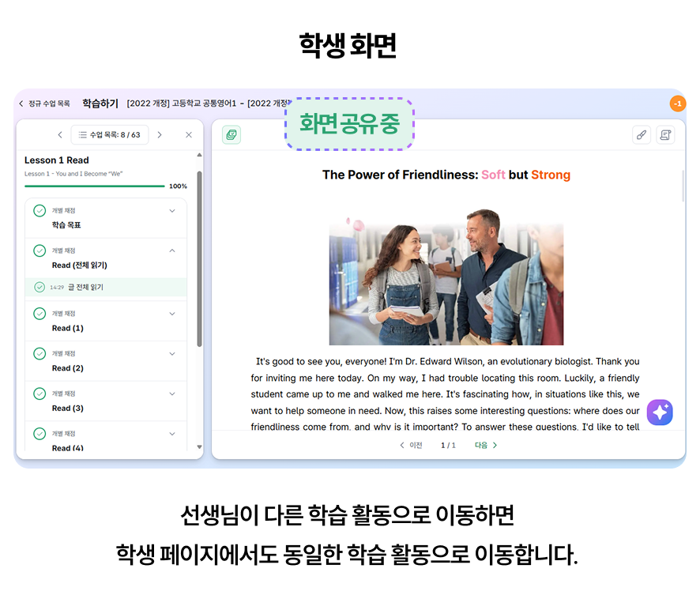The width and height of the screenshot is (700, 610).
Task: Expand 학습 목표 section
Action: [x=172, y=211]
